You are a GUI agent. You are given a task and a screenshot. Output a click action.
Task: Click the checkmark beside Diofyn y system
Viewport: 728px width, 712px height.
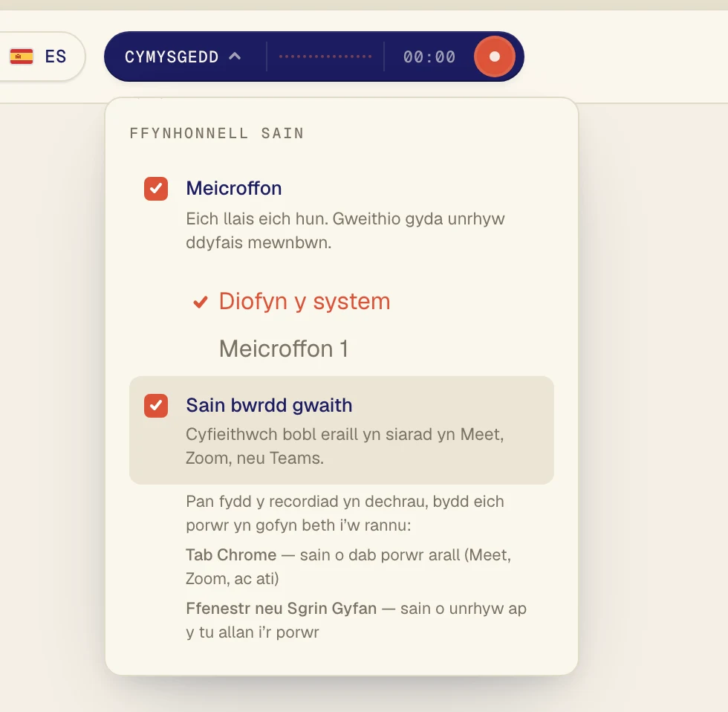pyautogui.click(x=201, y=302)
